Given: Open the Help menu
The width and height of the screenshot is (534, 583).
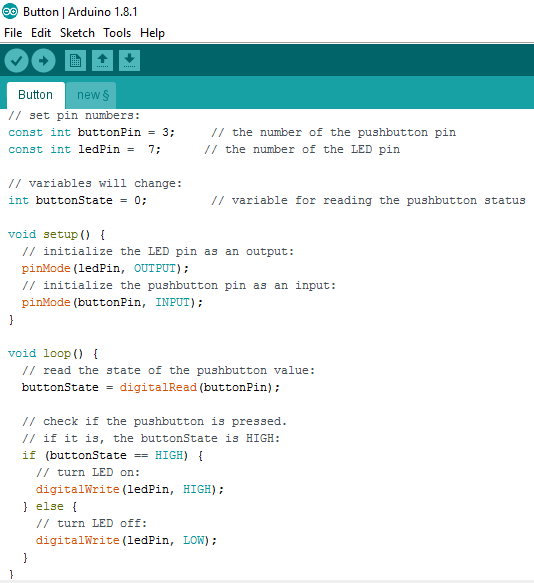Looking at the screenshot, I should tap(152, 33).
